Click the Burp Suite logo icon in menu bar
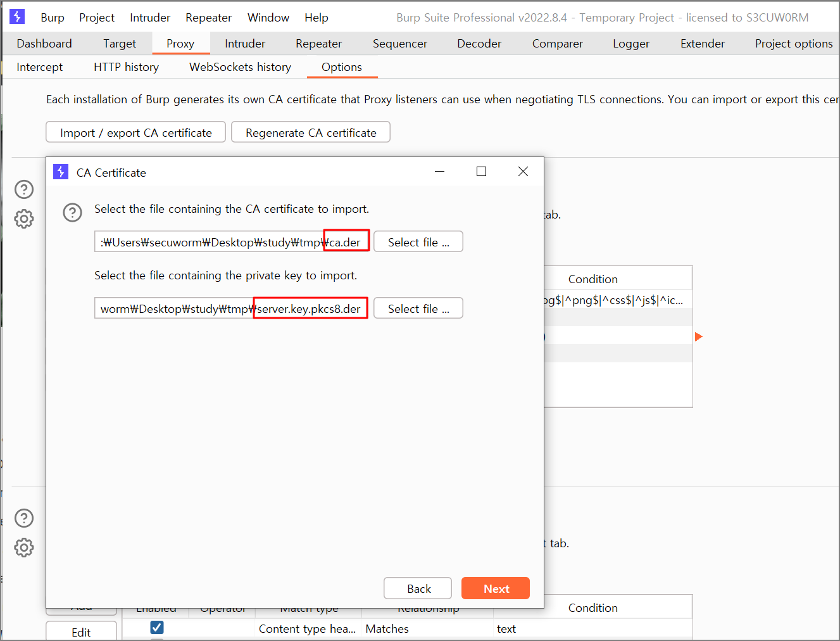 [17, 16]
